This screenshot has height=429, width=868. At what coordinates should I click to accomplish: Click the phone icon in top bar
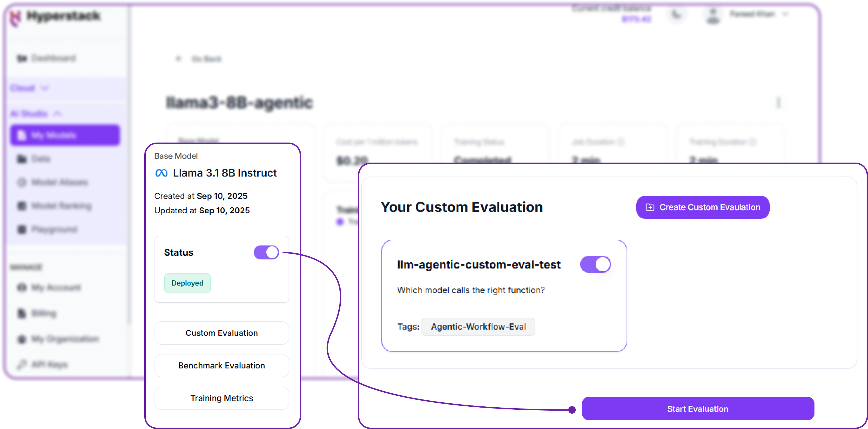tap(676, 14)
